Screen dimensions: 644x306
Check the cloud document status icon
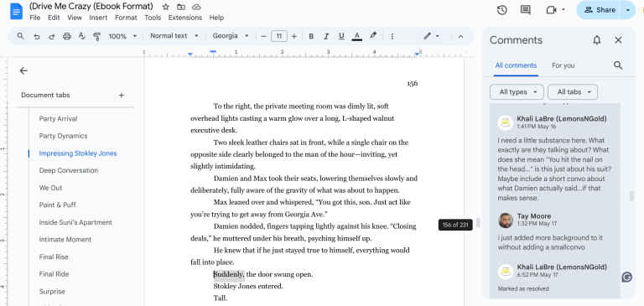196,7
